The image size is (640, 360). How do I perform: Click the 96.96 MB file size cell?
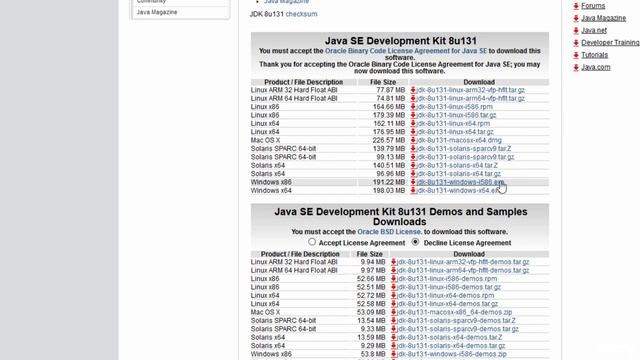pos(391,173)
